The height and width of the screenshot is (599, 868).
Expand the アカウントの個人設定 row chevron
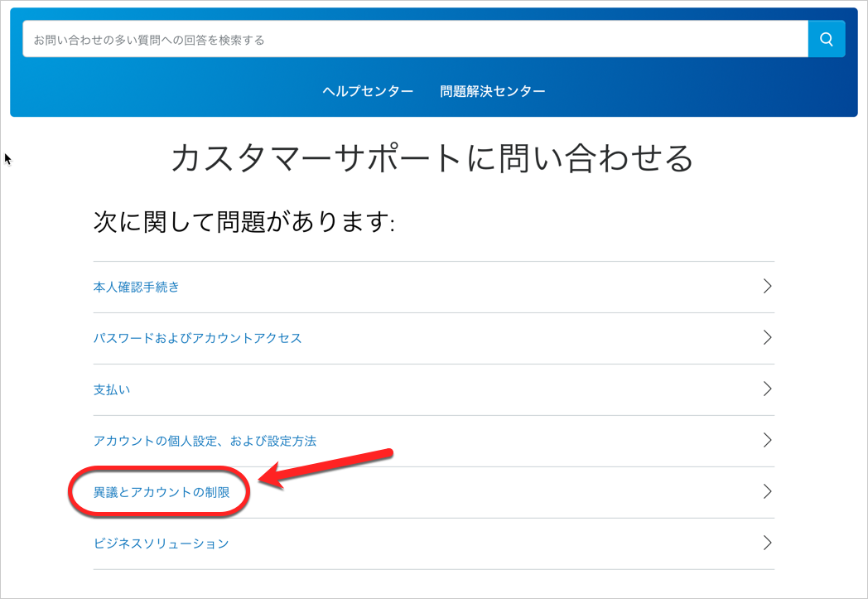pyautogui.click(x=767, y=440)
